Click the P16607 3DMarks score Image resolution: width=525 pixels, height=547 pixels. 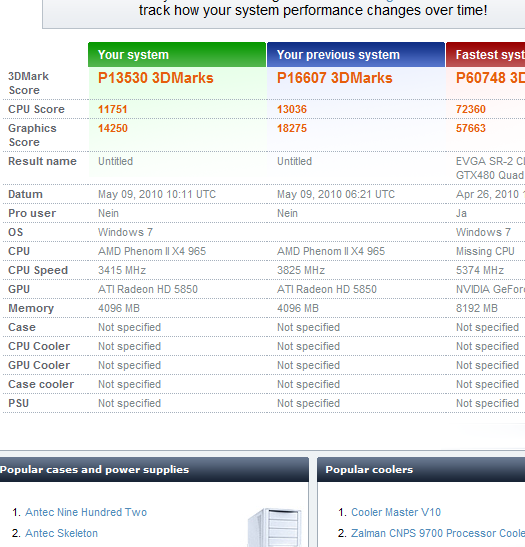click(x=335, y=78)
